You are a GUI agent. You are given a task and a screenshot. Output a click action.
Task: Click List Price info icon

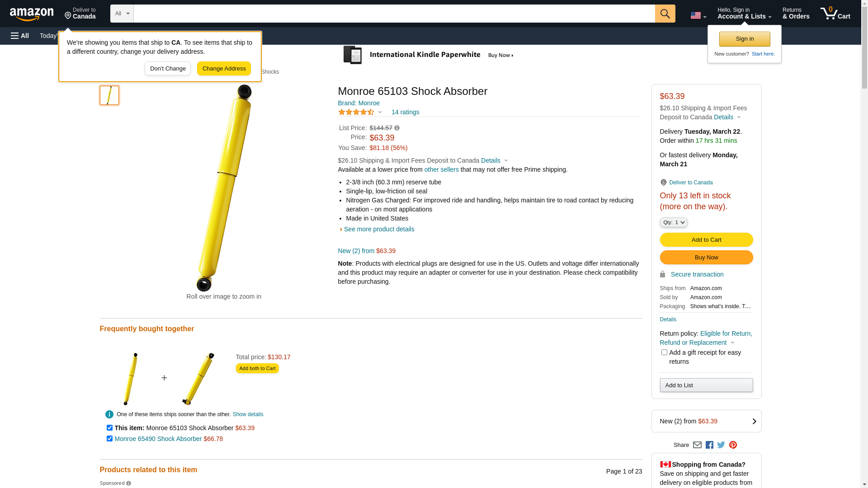click(x=397, y=128)
